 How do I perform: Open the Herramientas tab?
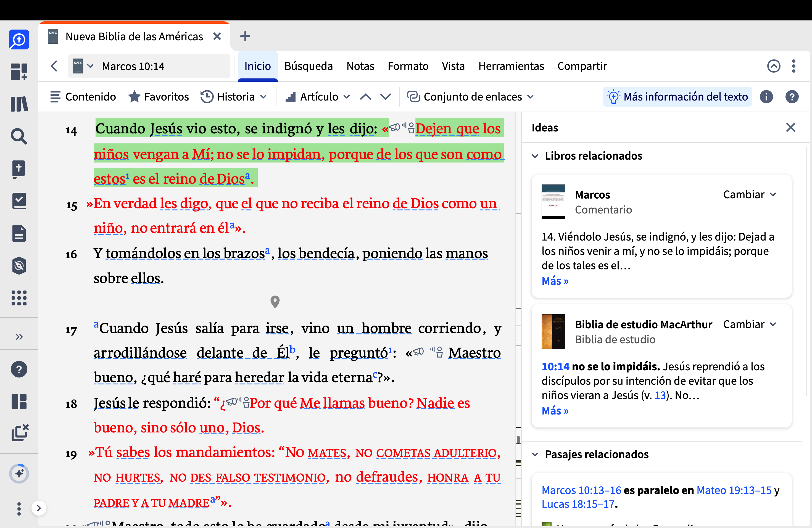click(x=511, y=66)
